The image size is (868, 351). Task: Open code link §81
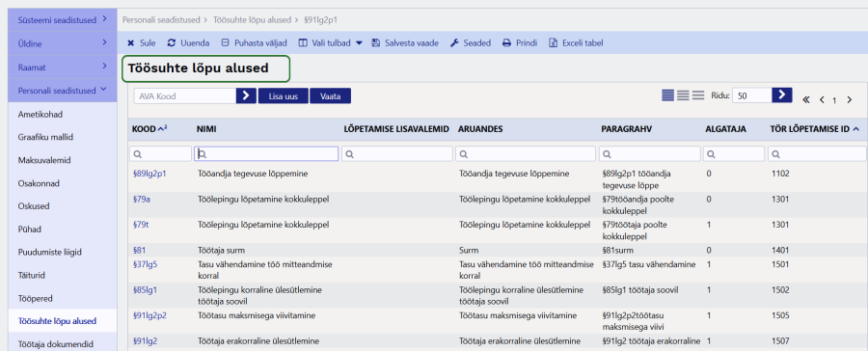139,251
